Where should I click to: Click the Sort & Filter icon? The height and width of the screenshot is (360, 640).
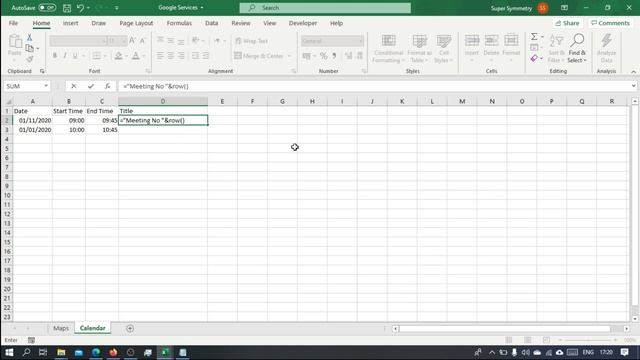pyautogui.click(x=556, y=41)
